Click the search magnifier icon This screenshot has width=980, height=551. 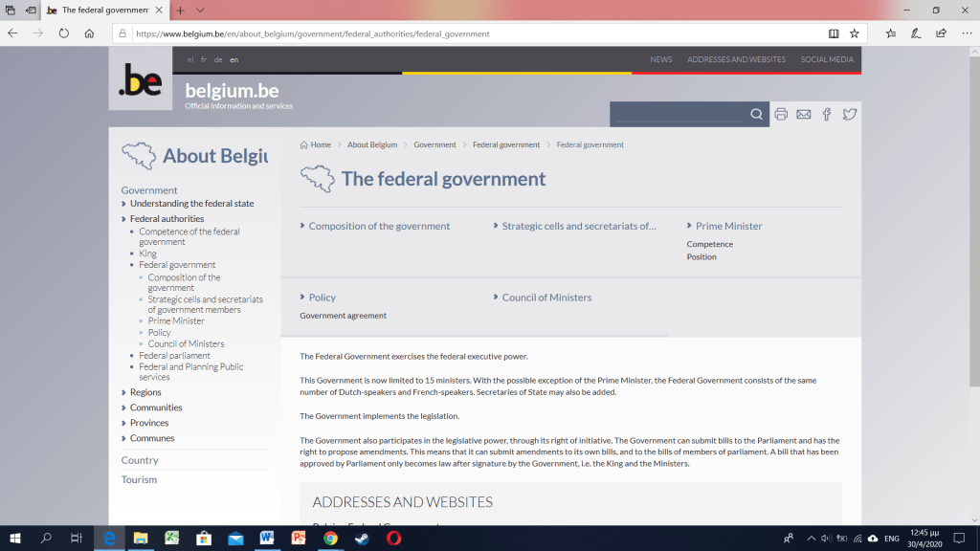756,114
